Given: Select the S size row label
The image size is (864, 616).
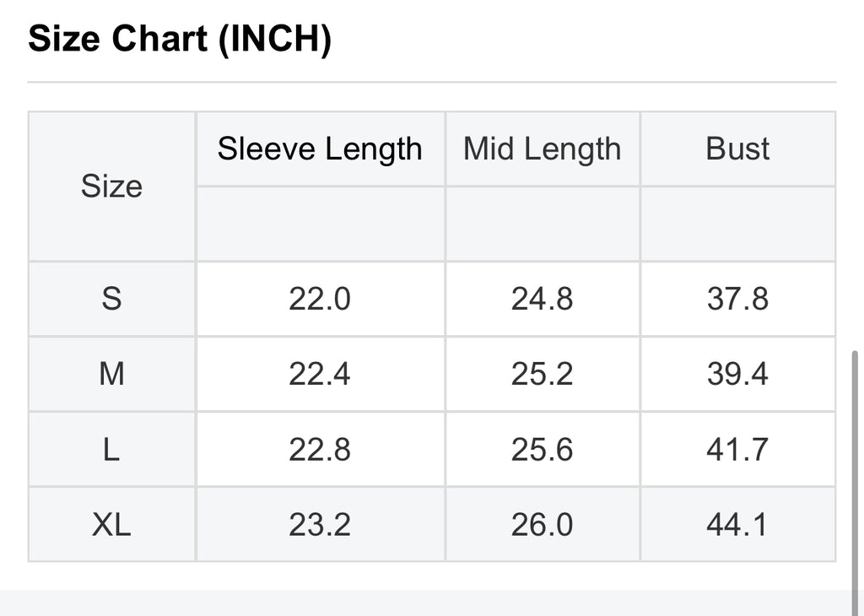Looking at the screenshot, I should (x=112, y=300).
